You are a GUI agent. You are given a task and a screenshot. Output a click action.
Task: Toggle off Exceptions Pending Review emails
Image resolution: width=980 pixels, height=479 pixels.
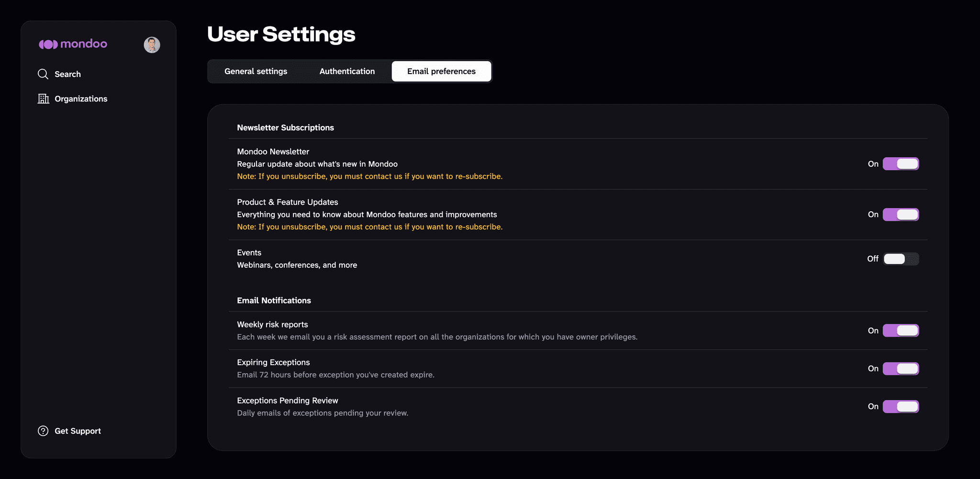[x=901, y=406]
